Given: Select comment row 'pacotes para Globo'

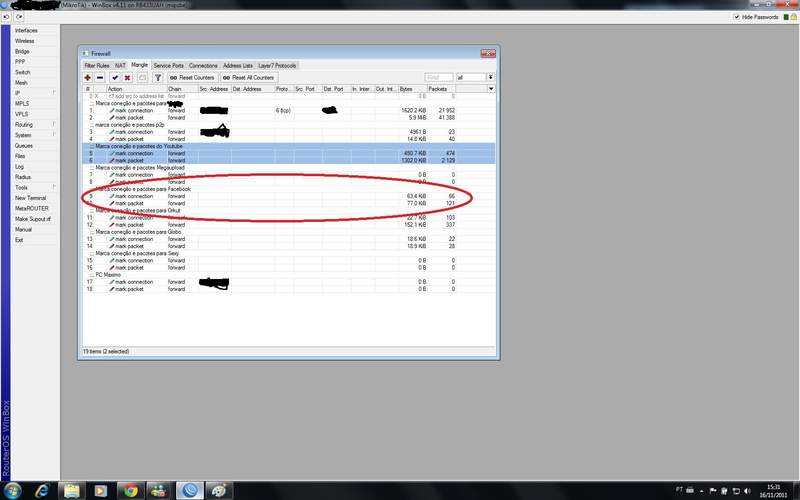Looking at the screenshot, I should click(289, 232).
